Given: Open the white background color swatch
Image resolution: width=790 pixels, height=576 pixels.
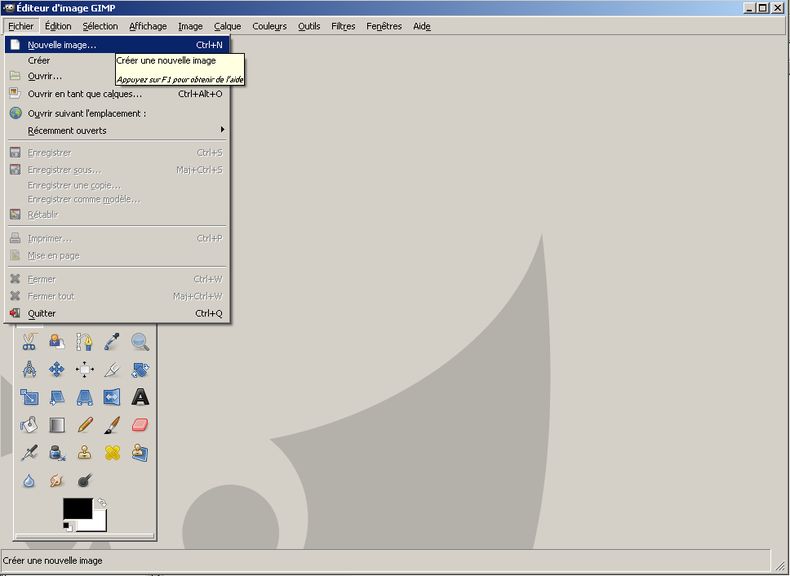Looking at the screenshot, I should [x=100, y=524].
